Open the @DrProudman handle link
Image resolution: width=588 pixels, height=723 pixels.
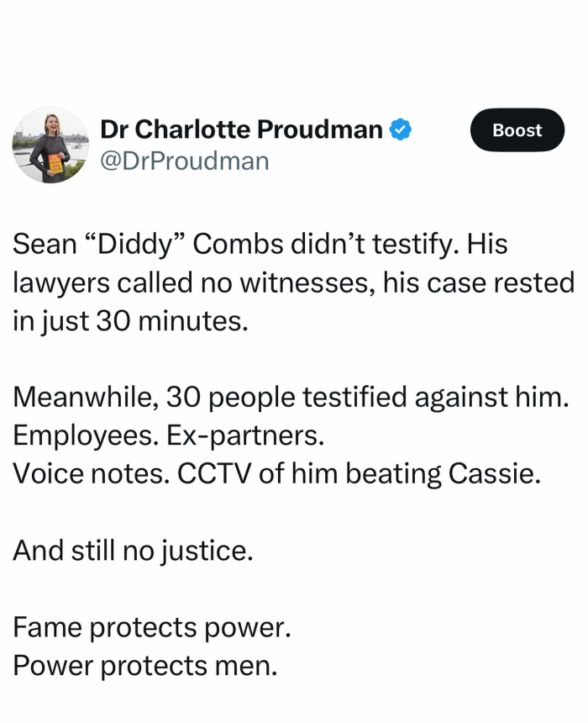(x=184, y=160)
